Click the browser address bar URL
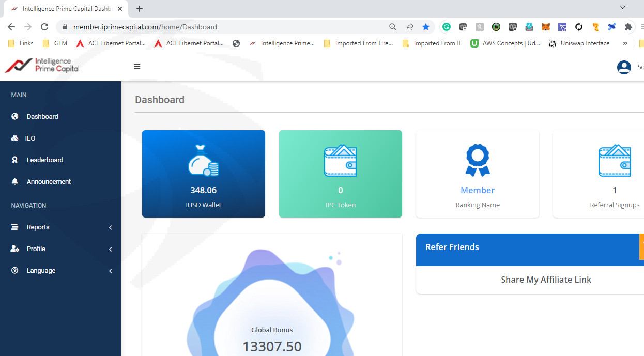Viewport: 644px width, 356px height. (x=207, y=27)
